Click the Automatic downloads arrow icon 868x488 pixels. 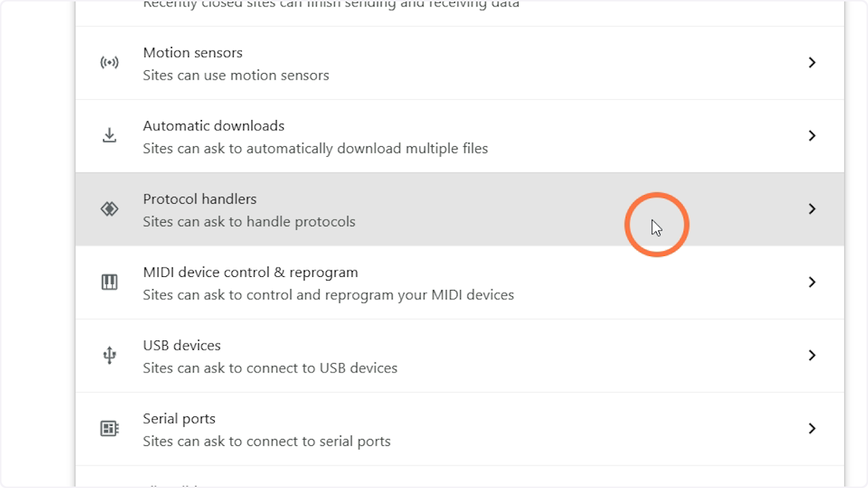click(109, 136)
